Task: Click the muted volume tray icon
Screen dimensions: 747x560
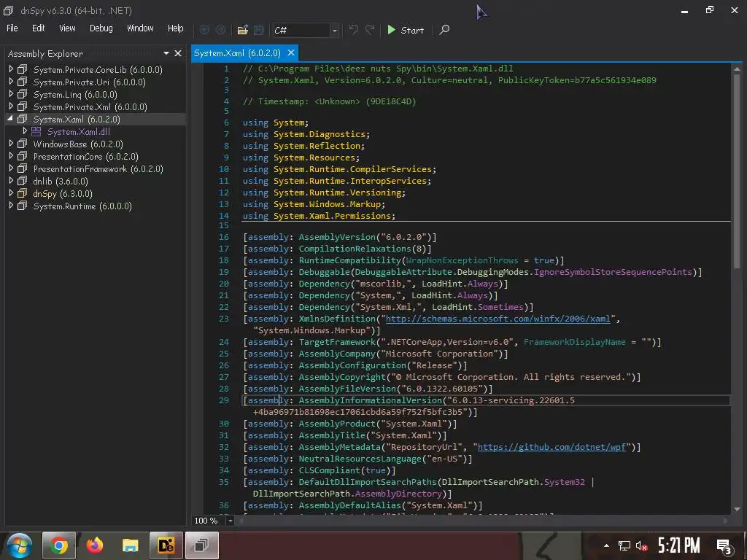Action: click(x=641, y=545)
